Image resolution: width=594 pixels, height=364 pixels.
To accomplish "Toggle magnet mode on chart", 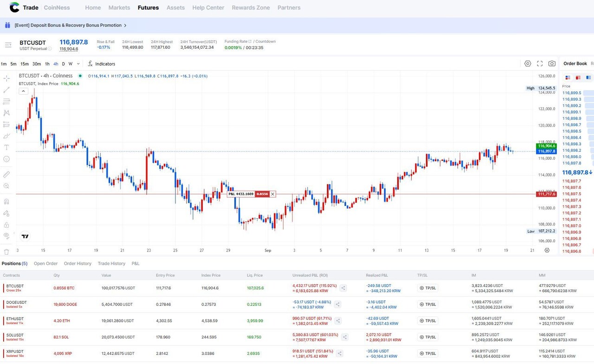I will click(6, 202).
